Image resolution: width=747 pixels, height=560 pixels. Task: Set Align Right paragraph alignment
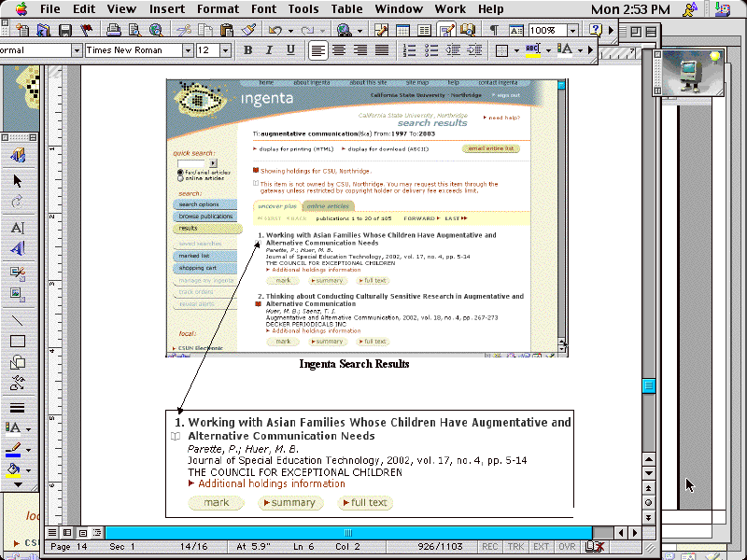[x=360, y=50]
